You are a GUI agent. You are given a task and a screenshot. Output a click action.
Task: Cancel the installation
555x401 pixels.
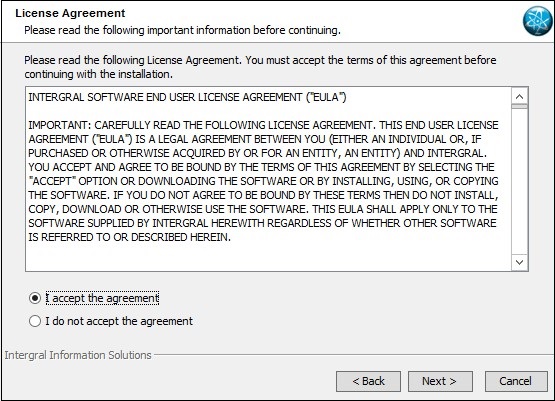pos(516,381)
